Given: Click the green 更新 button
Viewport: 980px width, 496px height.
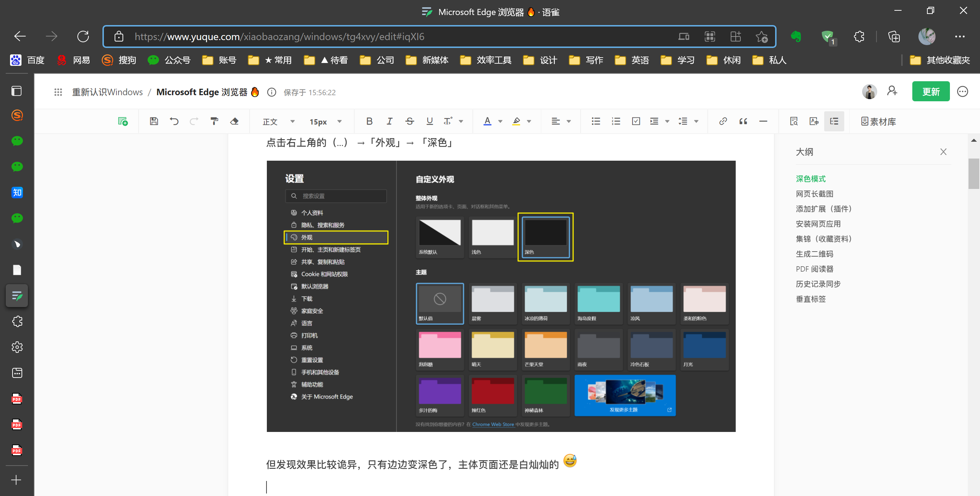Looking at the screenshot, I should coord(931,92).
